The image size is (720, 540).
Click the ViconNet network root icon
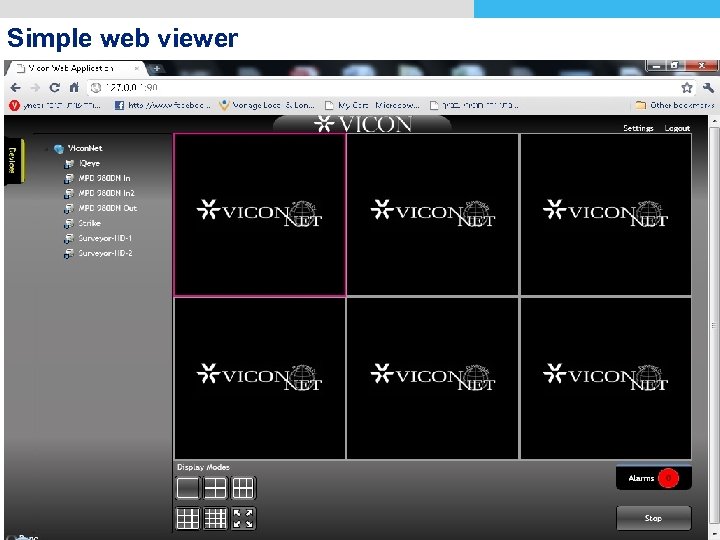[59, 149]
